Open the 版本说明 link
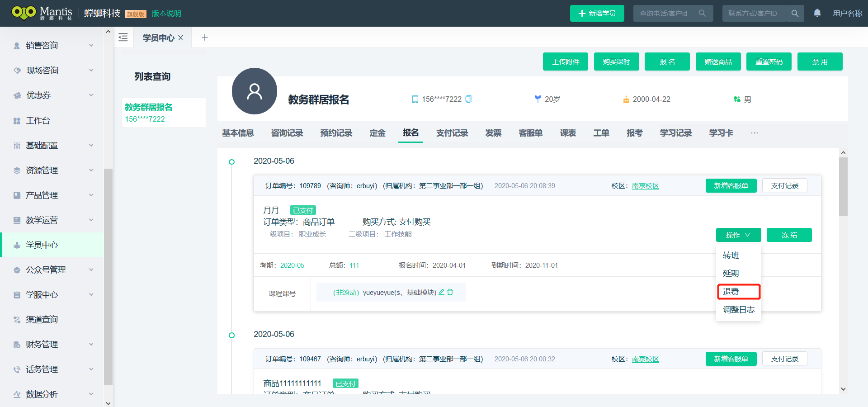 pyautogui.click(x=166, y=14)
